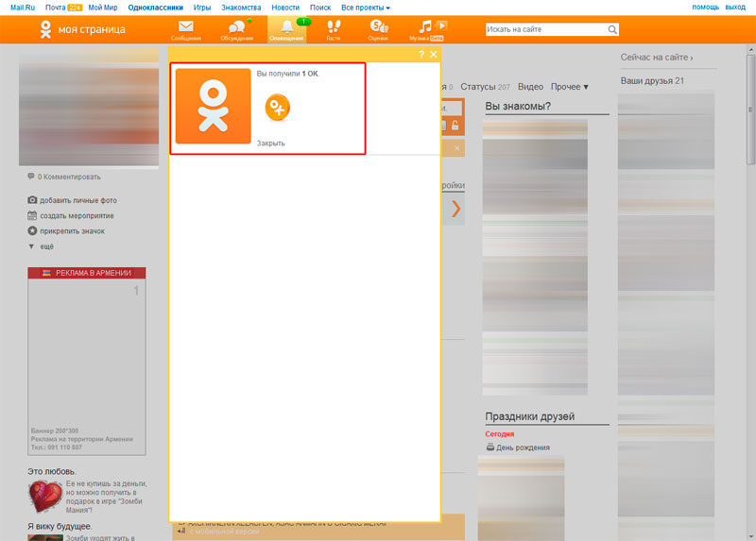This screenshot has width=756, height=541.
Task: Click Mail.Ru link in top bar
Action: click(23, 8)
